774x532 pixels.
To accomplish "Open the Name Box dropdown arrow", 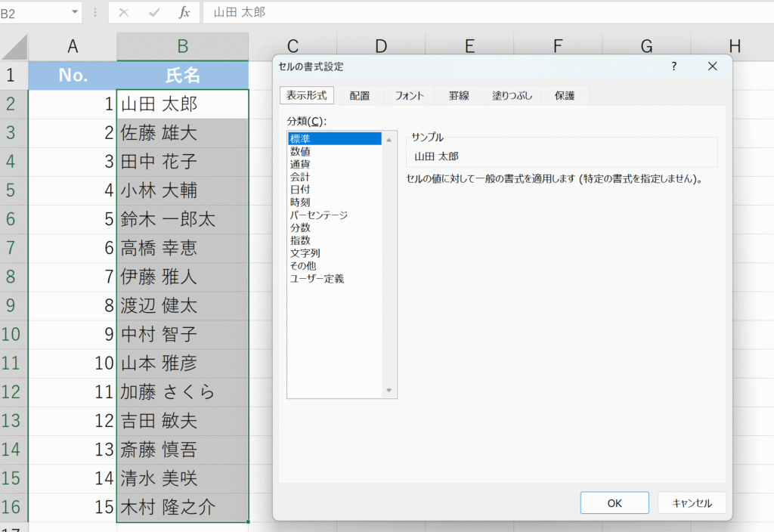I will [x=74, y=13].
